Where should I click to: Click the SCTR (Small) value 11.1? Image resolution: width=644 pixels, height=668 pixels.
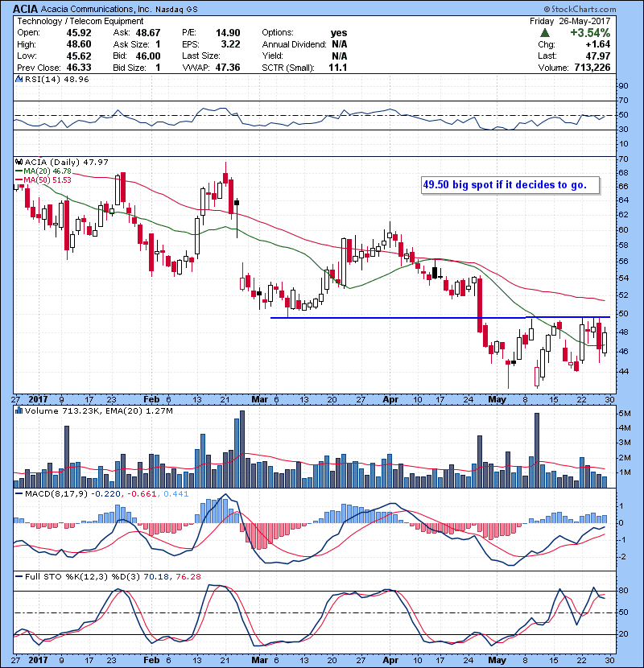pyautogui.click(x=338, y=68)
